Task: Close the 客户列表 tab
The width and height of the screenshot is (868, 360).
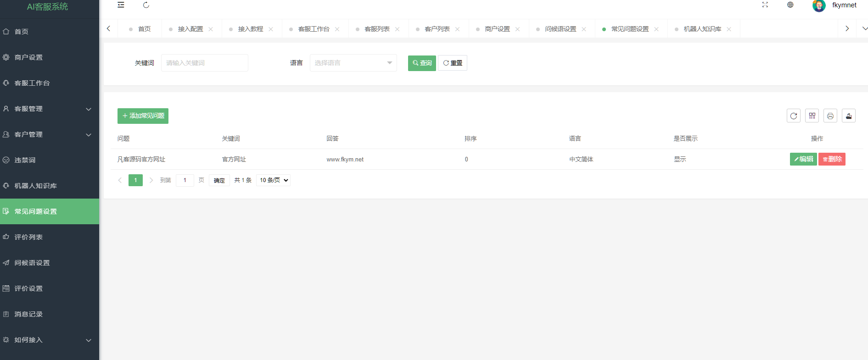Action: pyautogui.click(x=457, y=29)
